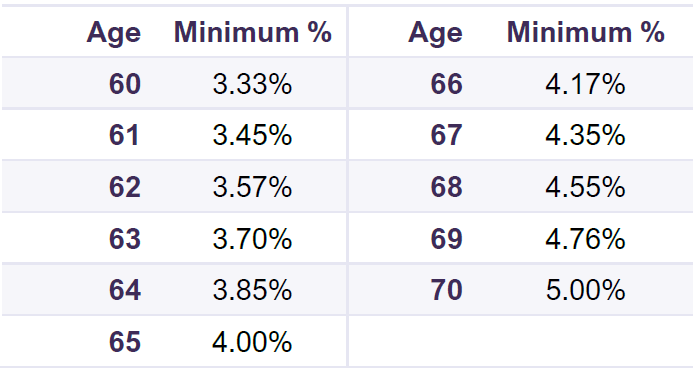Select the age 64 cell
Viewport: 697px width, 378px height.
click(125, 290)
